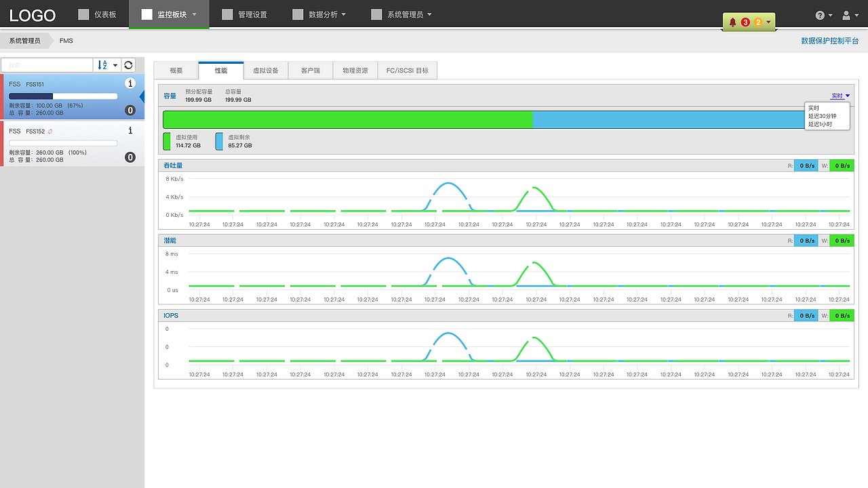Screen dimensions: 868x488
Task: Click the FSS152 capacity usage bar
Action: [63, 143]
